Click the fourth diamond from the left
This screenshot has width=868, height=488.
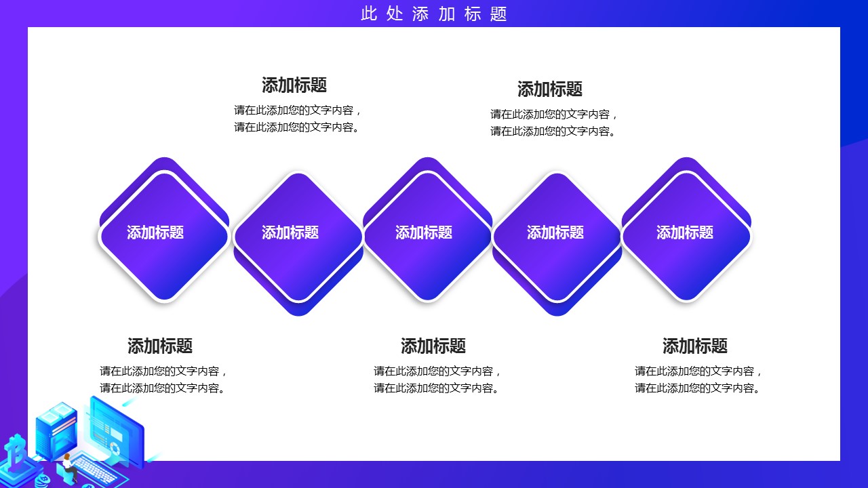coord(557,236)
